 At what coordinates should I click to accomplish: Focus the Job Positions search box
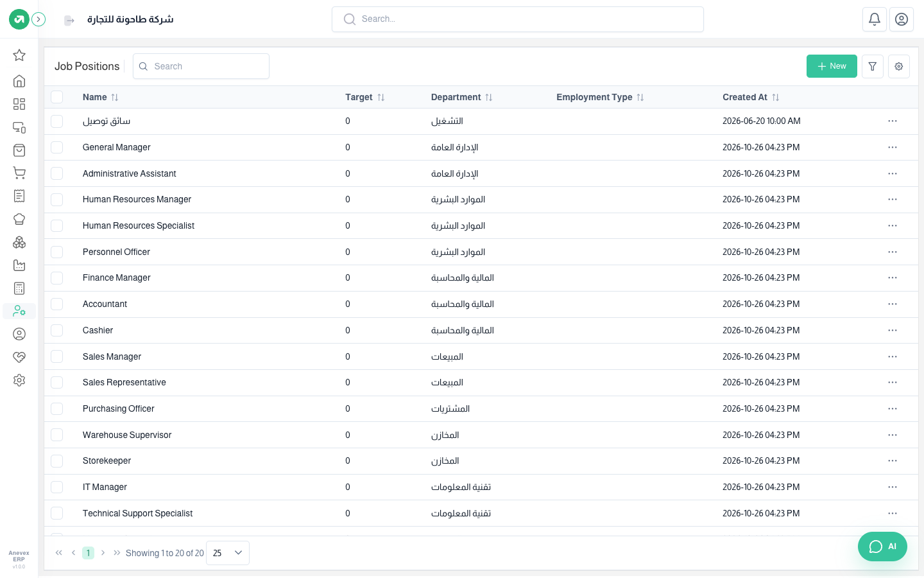[201, 66]
